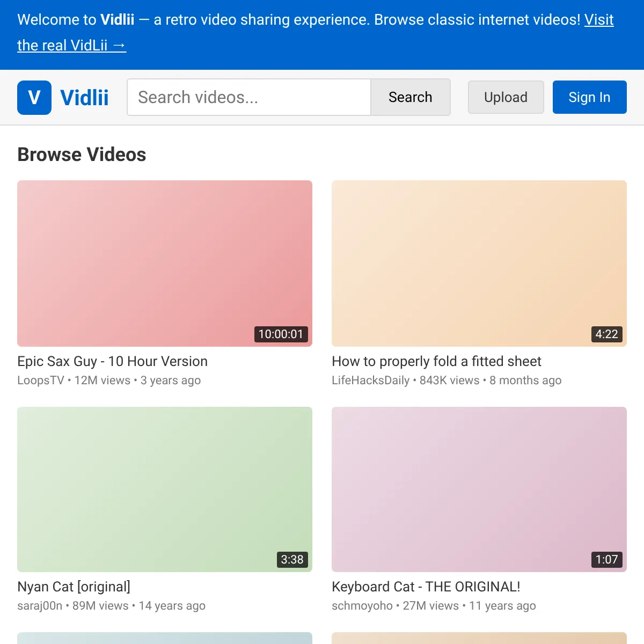Open Nyan Cat video thumbnail
644x644 pixels.
(x=165, y=489)
